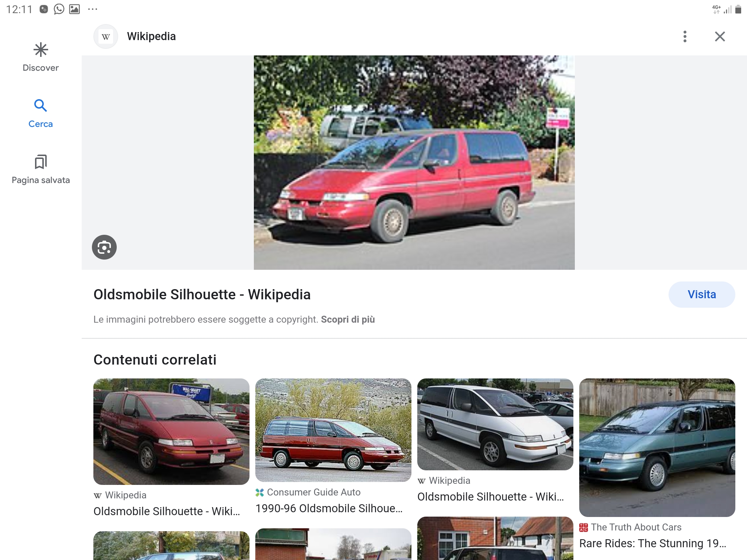Tap the image notification status icon
Viewport: 747px width, 560px height.
tap(74, 9)
